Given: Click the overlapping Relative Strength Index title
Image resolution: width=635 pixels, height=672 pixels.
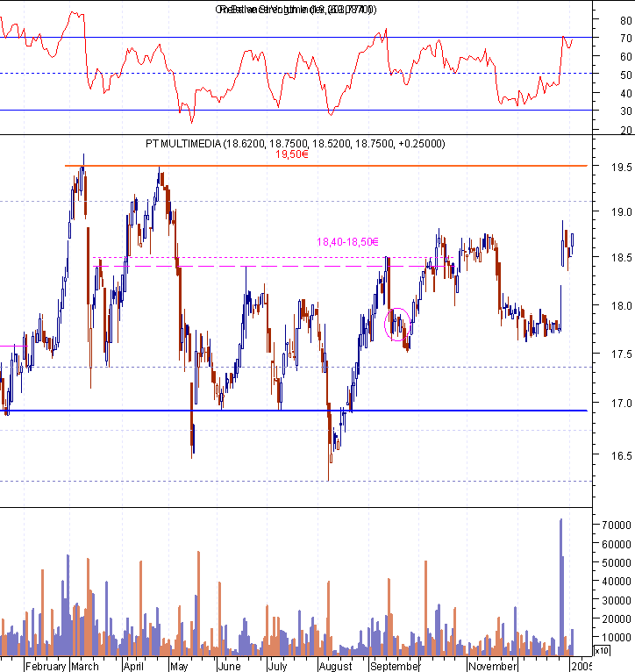Looking at the screenshot, I should pyautogui.click(x=296, y=10).
